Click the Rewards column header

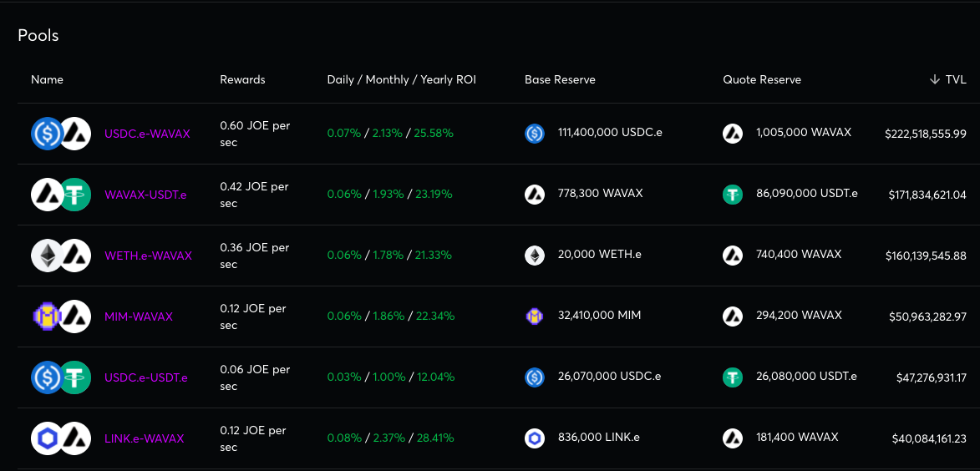[x=242, y=79]
